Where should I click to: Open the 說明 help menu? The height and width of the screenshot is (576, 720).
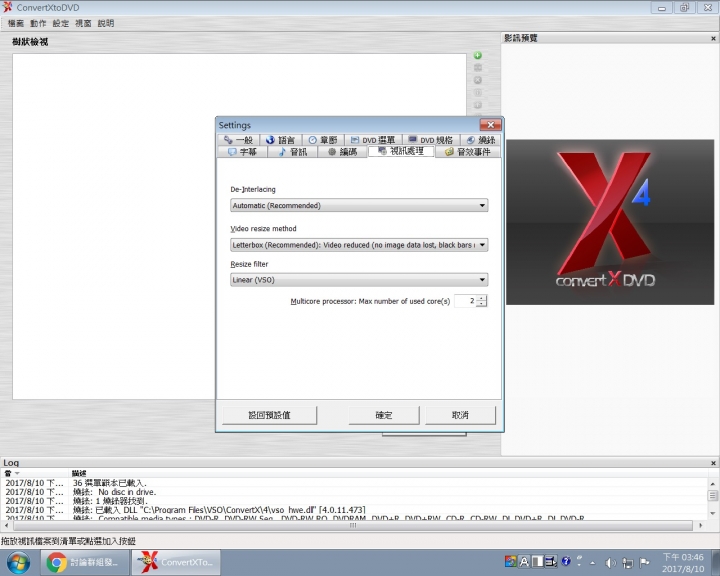pos(106,23)
